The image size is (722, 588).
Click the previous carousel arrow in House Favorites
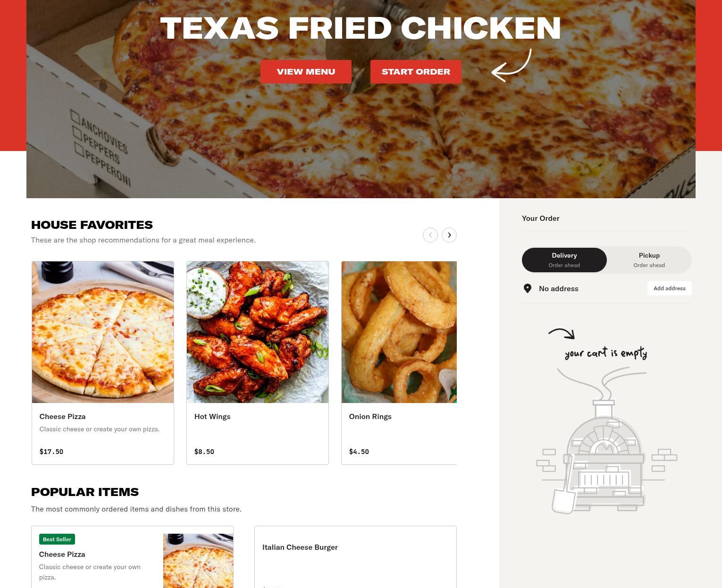(x=430, y=235)
